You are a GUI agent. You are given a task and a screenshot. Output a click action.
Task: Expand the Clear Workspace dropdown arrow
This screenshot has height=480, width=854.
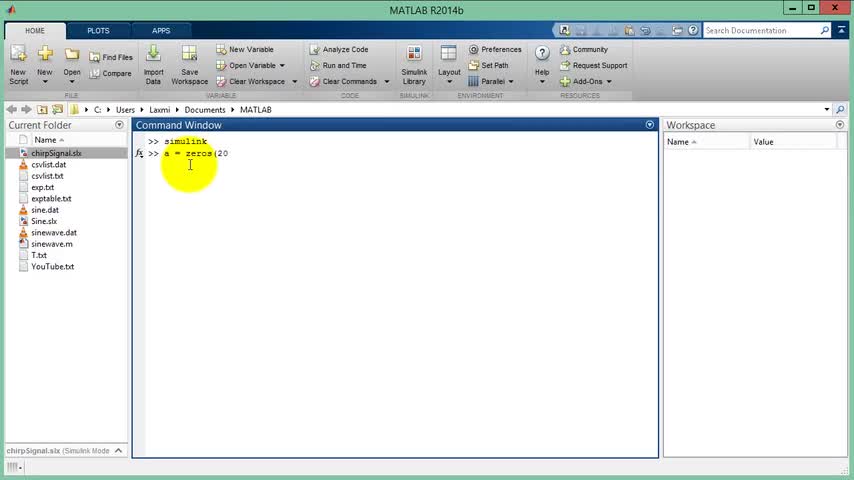tap(295, 82)
